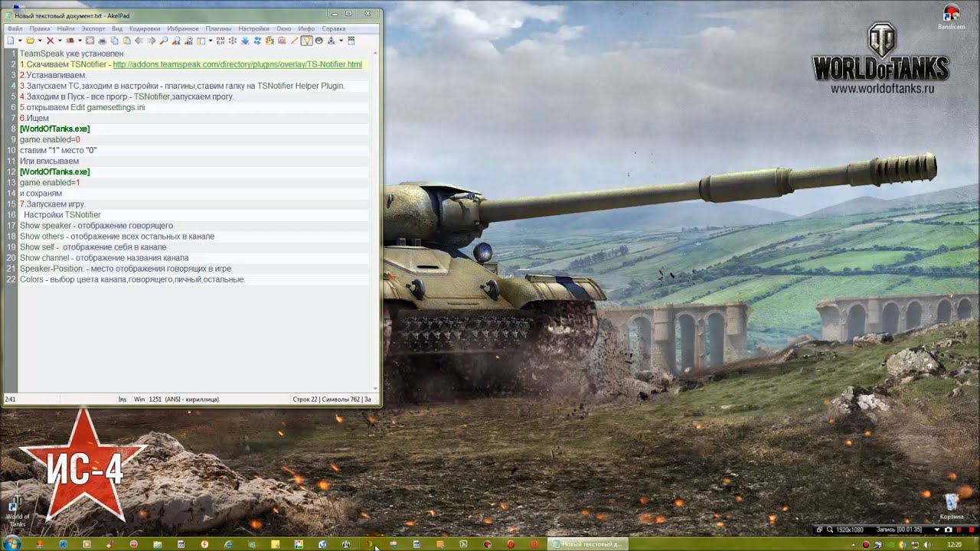Open the Настройки menu
The image size is (980, 551).
(x=253, y=28)
